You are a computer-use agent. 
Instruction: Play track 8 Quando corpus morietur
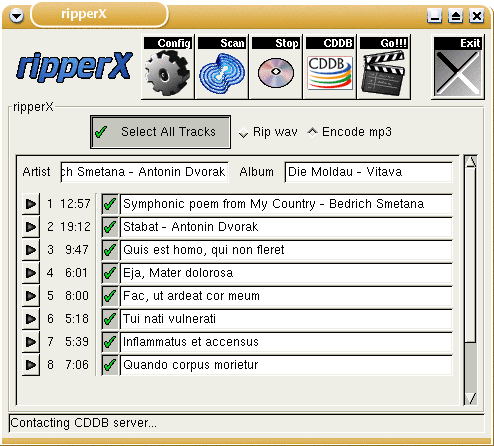tap(31, 365)
